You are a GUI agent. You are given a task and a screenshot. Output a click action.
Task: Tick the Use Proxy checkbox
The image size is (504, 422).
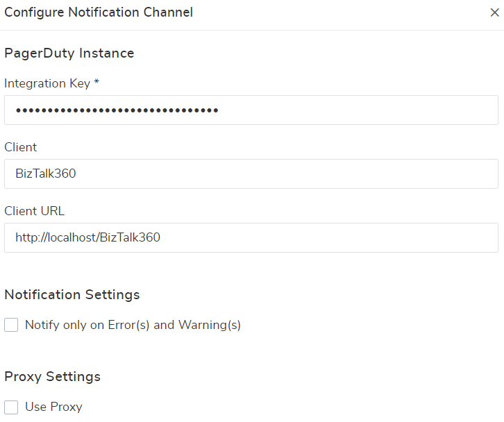pyautogui.click(x=11, y=407)
